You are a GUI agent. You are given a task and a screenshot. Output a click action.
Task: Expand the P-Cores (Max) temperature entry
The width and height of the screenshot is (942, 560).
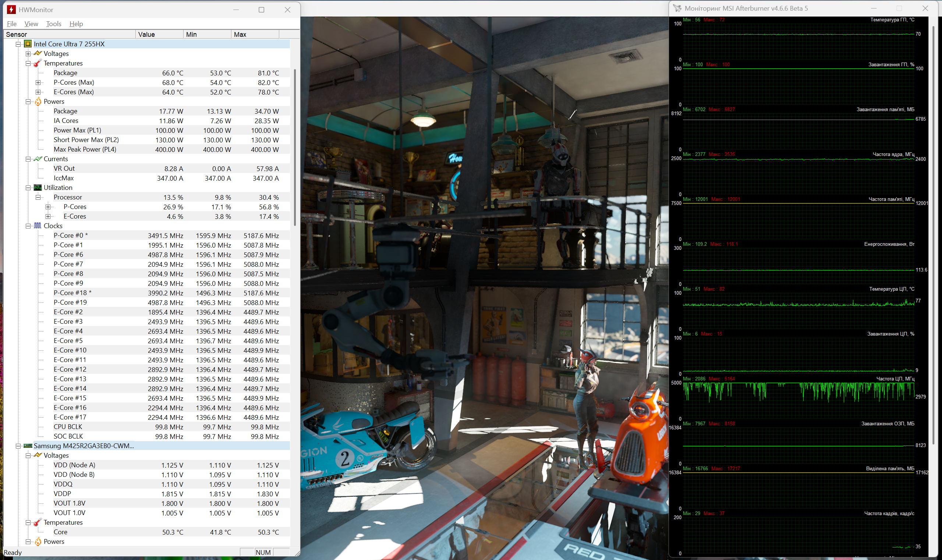38,83
